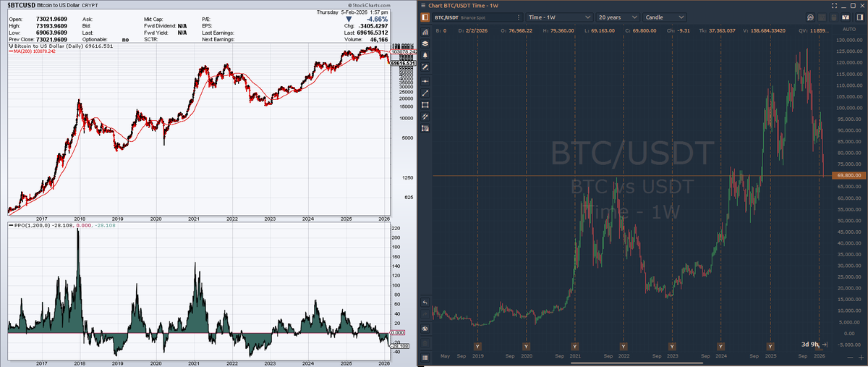Screen dimensions: 868x367
Task: Click the Y marker at 2023
Action: tap(672, 346)
